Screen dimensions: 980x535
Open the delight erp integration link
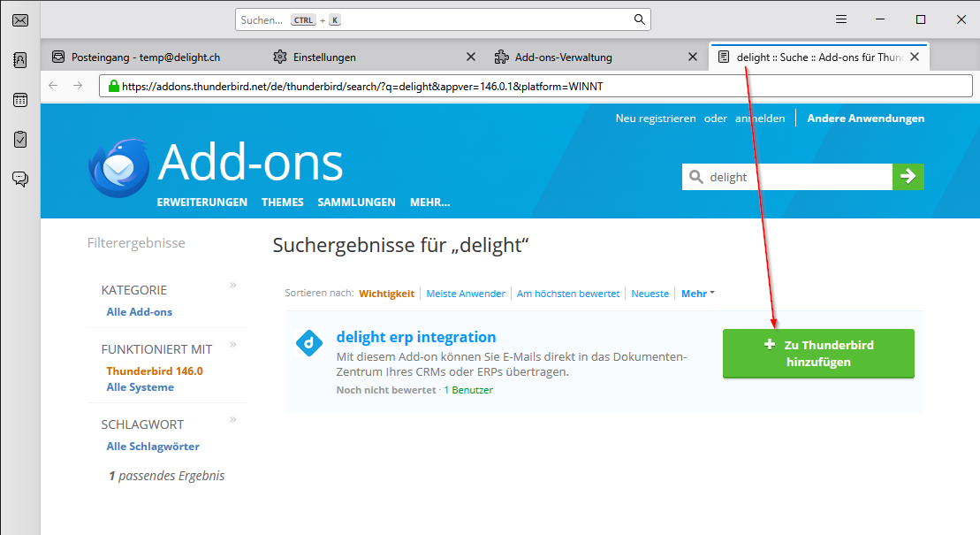416,337
